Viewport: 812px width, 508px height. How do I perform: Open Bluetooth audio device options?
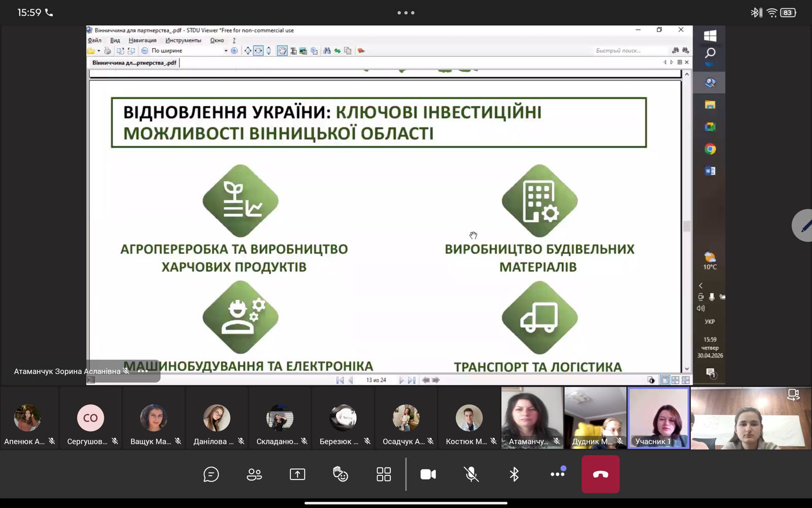pyautogui.click(x=514, y=474)
